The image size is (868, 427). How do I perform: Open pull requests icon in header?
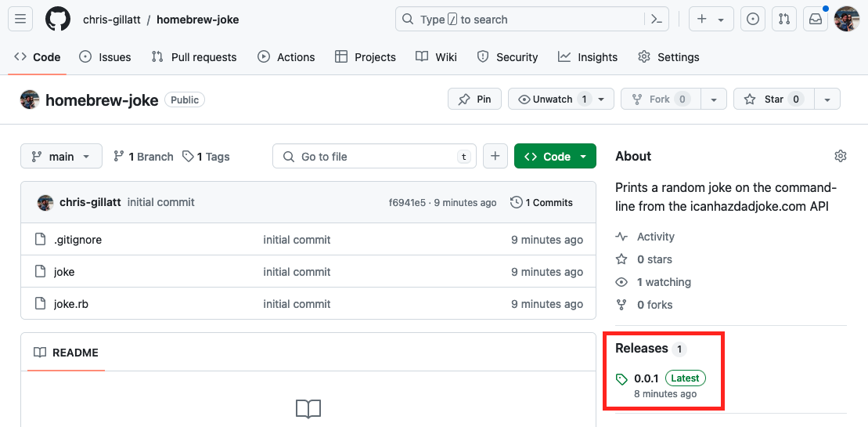click(x=783, y=19)
